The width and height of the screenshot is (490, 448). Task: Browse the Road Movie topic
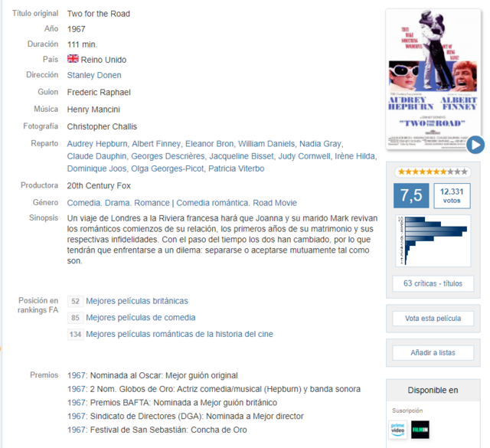pyautogui.click(x=275, y=203)
